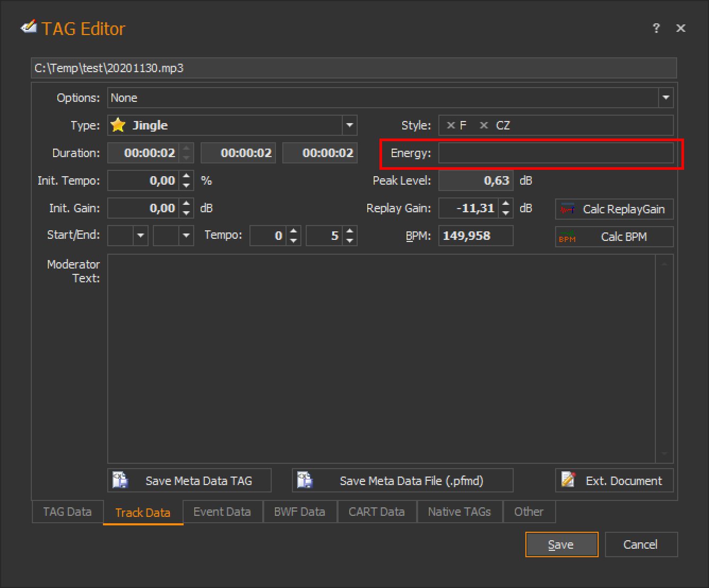The height and width of the screenshot is (588, 709).
Task: Click the help question mark icon
Action: pyautogui.click(x=656, y=28)
